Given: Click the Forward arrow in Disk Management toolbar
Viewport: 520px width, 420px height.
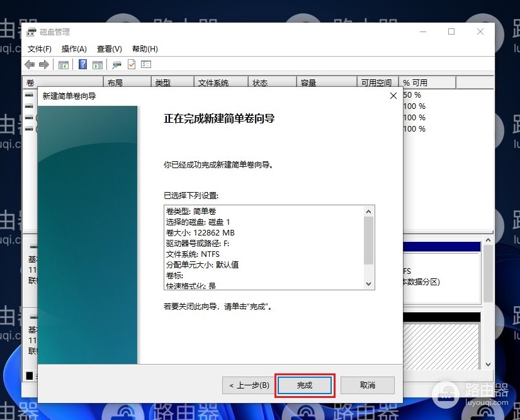Looking at the screenshot, I should (44, 64).
